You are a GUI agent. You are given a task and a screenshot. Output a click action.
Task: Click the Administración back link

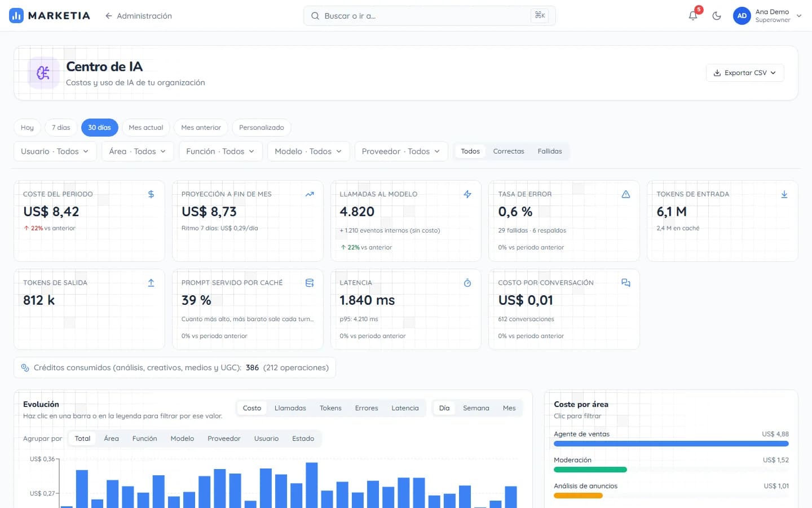click(x=138, y=16)
